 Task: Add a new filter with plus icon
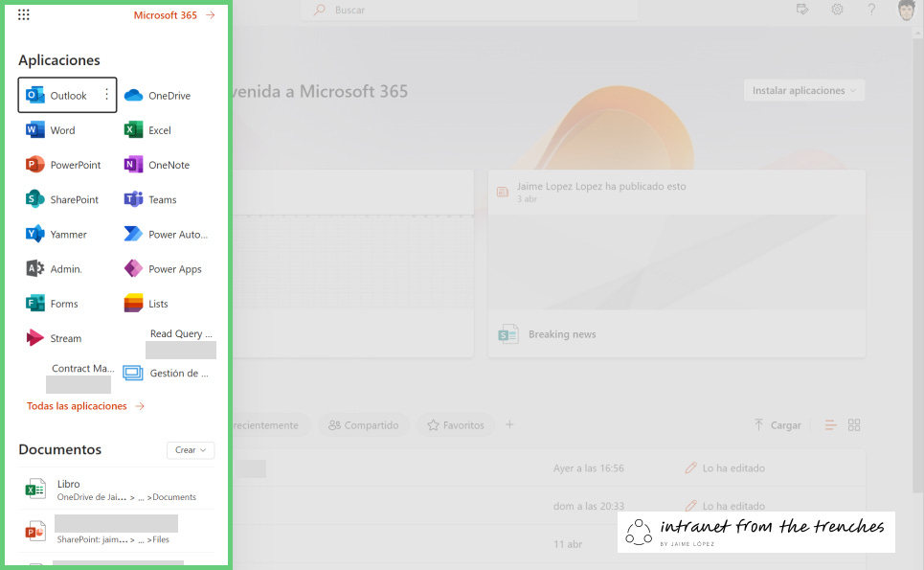tap(509, 424)
